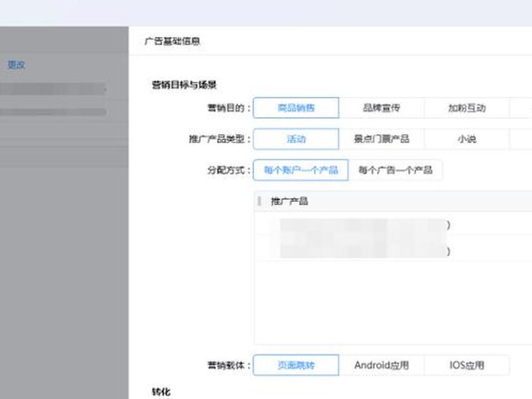Click the 转化 section heading
532x399 pixels.
161,392
